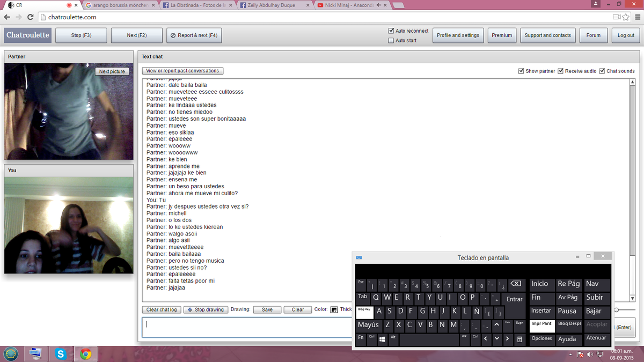644x362 pixels.
Task: Click the on-screen keyboard title icon
Action: click(358, 257)
